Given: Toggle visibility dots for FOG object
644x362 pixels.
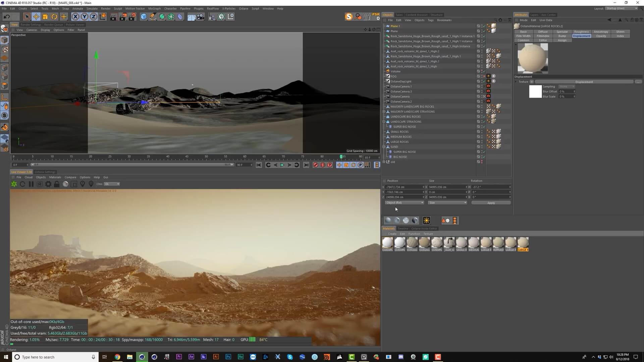Looking at the screenshot, I should pos(482,76).
